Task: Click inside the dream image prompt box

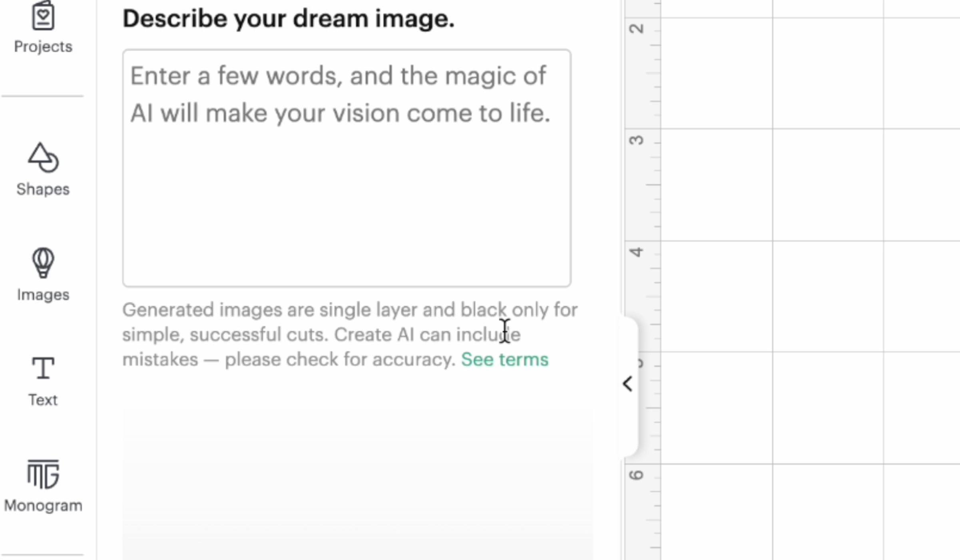Action: pyautogui.click(x=346, y=168)
